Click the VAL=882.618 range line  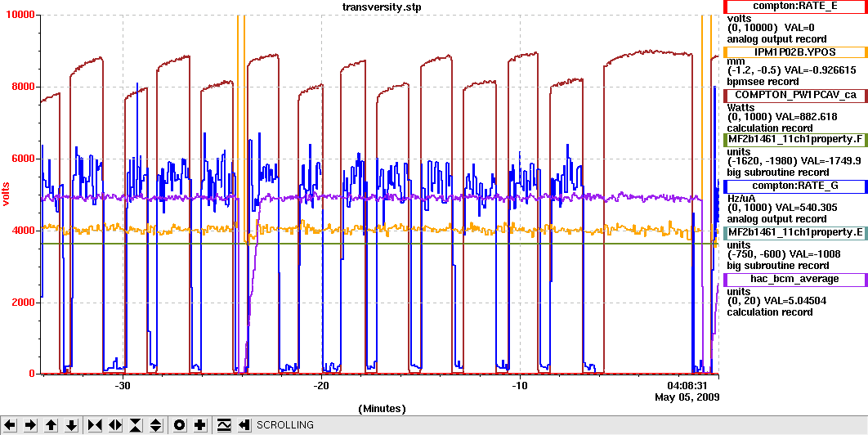pyautogui.click(x=781, y=117)
